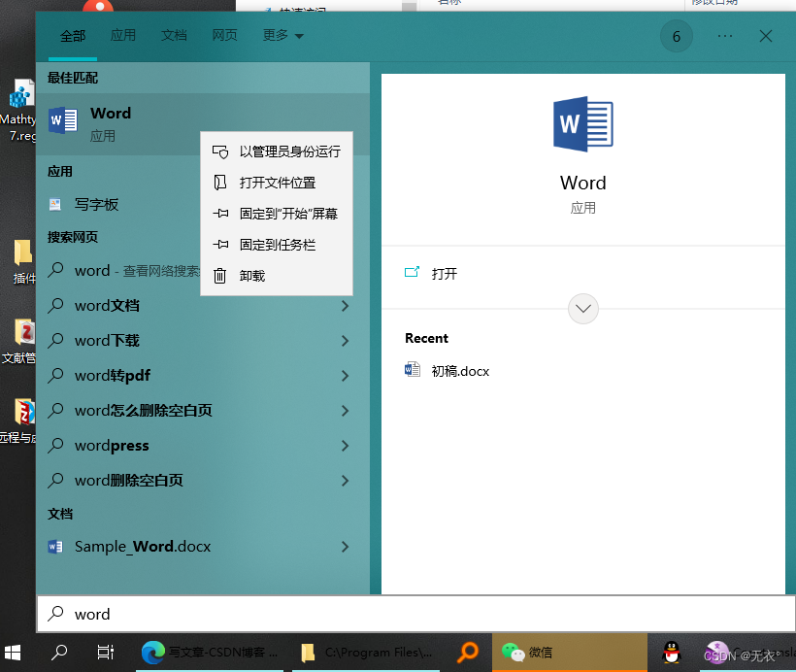Expand the word文档 suggestion arrow
This screenshot has width=796, height=672.
click(346, 306)
